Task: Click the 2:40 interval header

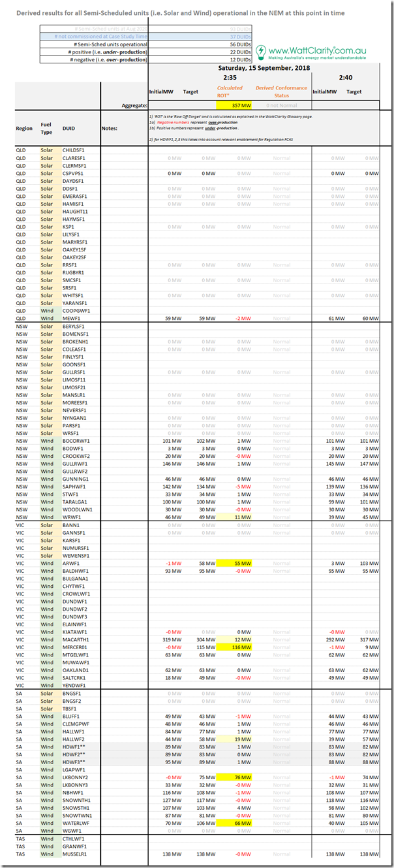Action: [346, 78]
